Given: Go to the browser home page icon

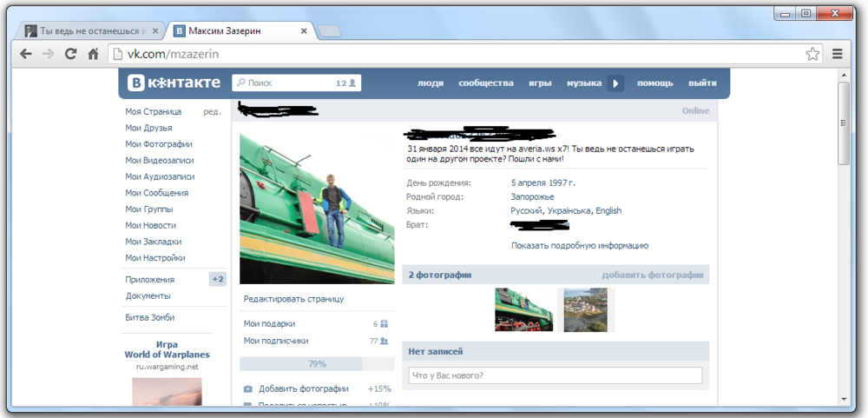Looking at the screenshot, I should (x=94, y=54).
